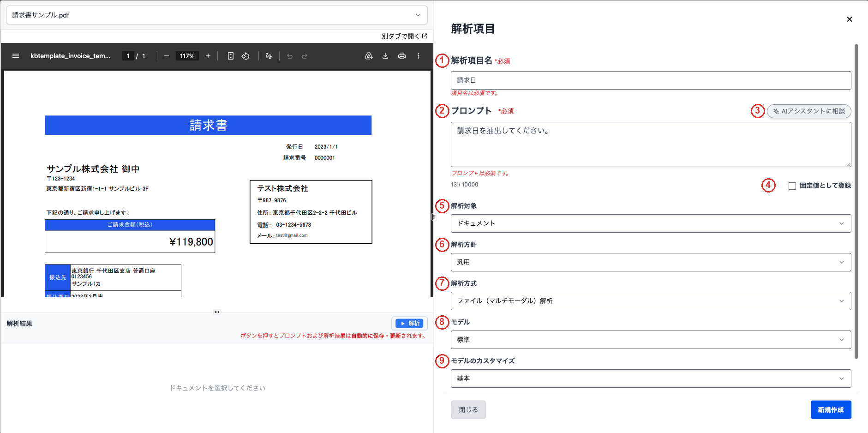Click the horizontal splitter handle above 解析結果
The image size is (868, 433).
pyautogui.click(x=217, y=312)
